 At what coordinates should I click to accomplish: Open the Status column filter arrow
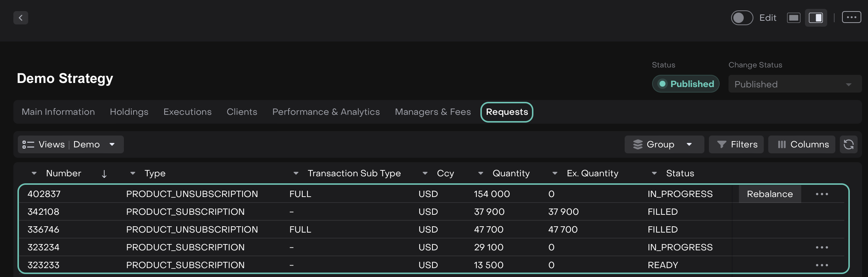(654, 173)
